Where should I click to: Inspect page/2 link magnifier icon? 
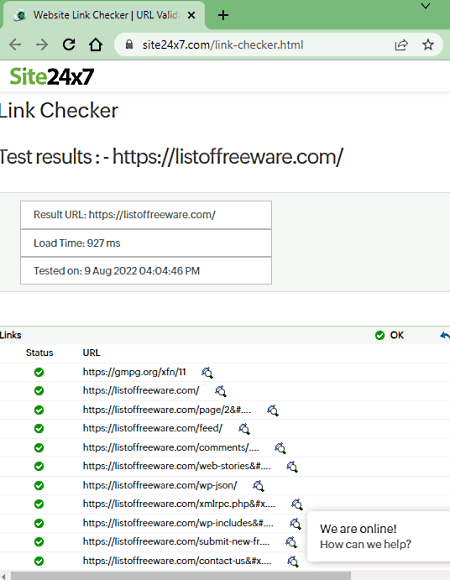(273, 410)
